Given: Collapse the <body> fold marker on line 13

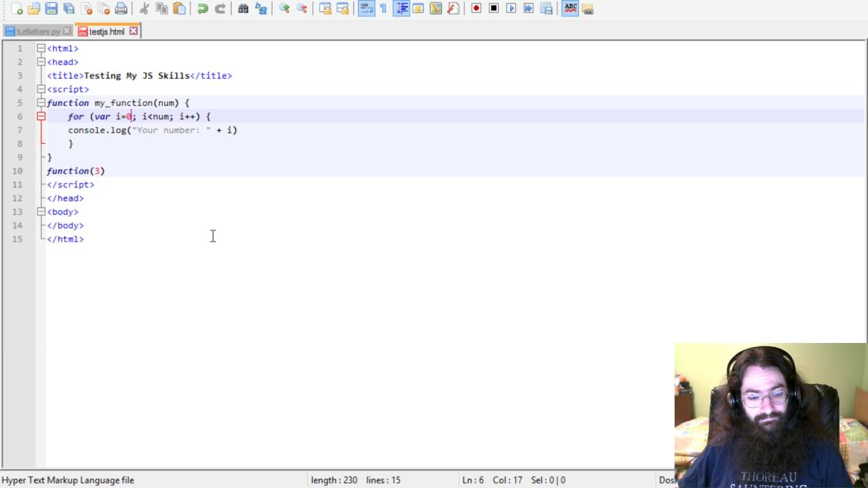Looking at the screenshot, I should pyautogui.click(x=41, y=211).
